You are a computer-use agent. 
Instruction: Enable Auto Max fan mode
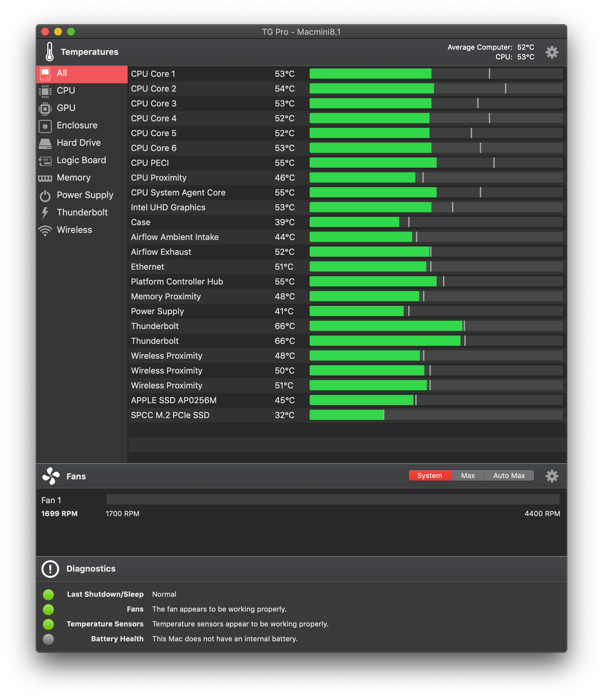point(509,476)
